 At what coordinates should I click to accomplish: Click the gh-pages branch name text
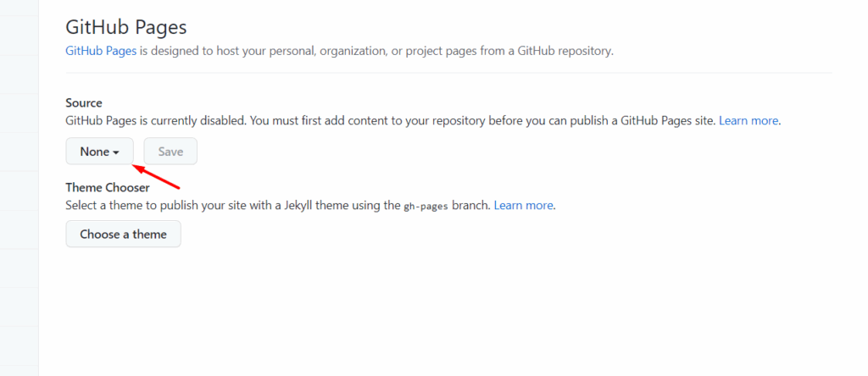point(426,207)
